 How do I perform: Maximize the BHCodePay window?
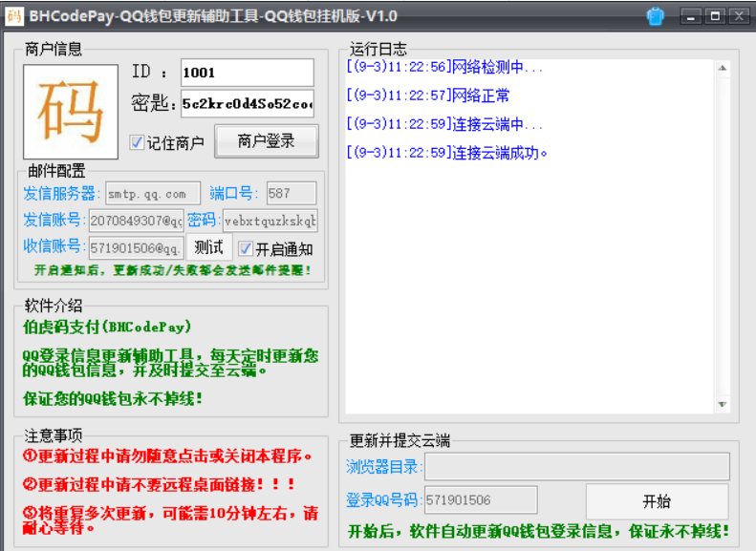tap(715, 15)
